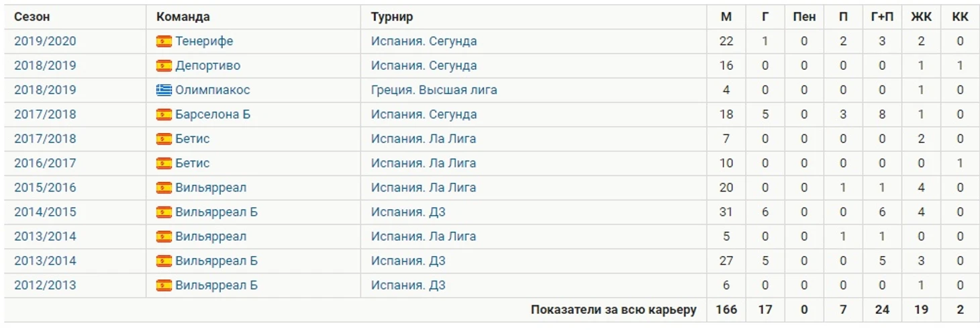Click the Spain flag beside Депортиво

click(x=164, y=66)
